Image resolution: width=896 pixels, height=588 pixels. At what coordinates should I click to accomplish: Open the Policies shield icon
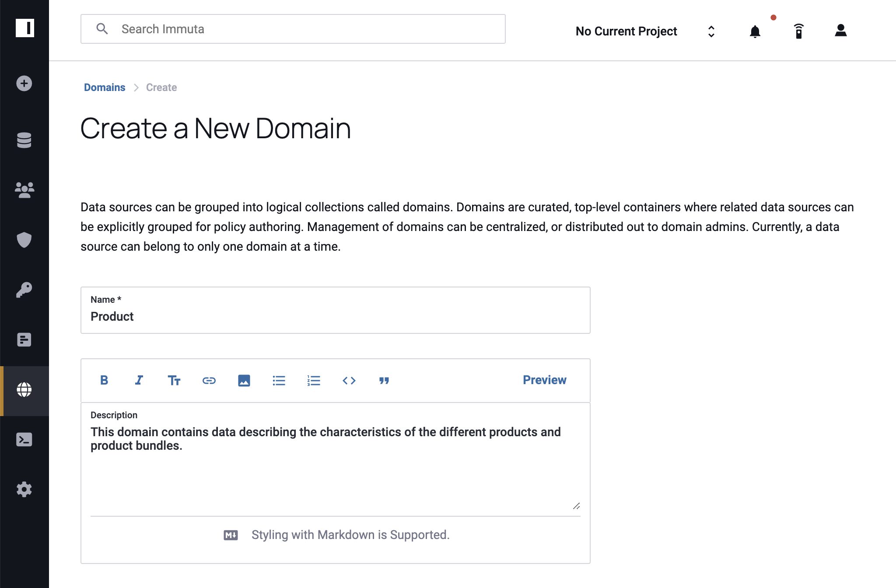(24, 240)
